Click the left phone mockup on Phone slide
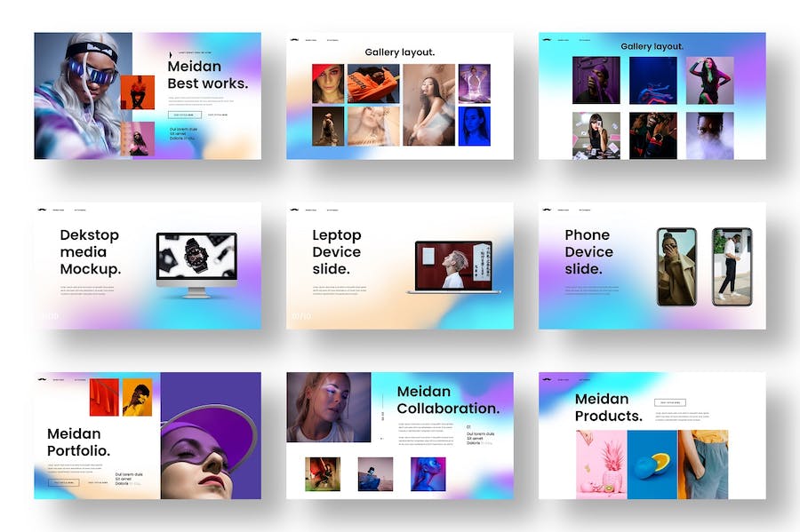The image size is (800, 532). [x=676, y=266]
